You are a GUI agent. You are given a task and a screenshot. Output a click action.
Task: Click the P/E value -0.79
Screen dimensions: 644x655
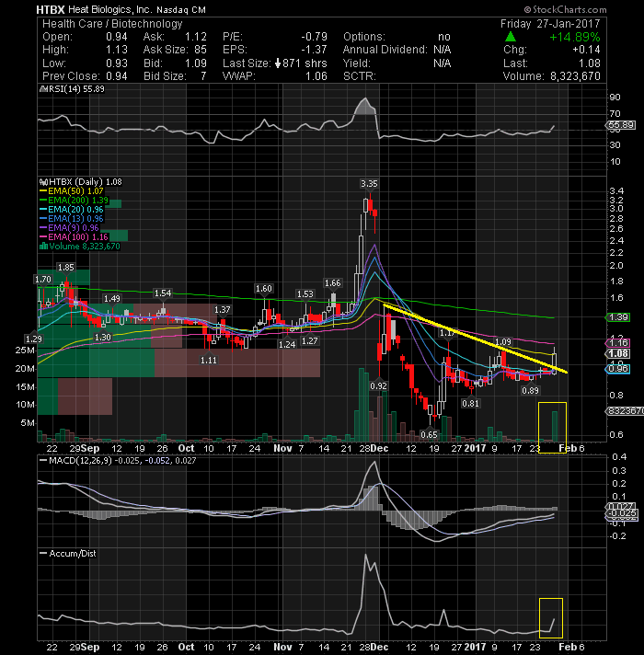(314, 37)
